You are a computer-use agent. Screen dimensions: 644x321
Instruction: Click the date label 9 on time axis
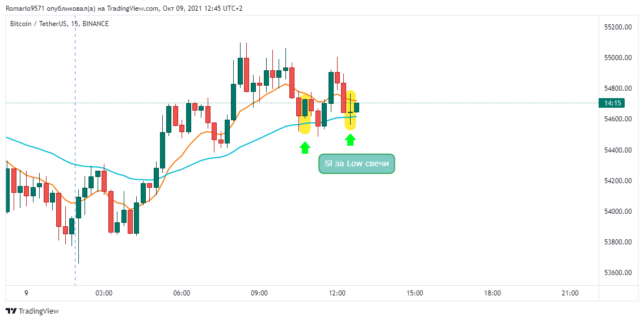coord(26,293)
